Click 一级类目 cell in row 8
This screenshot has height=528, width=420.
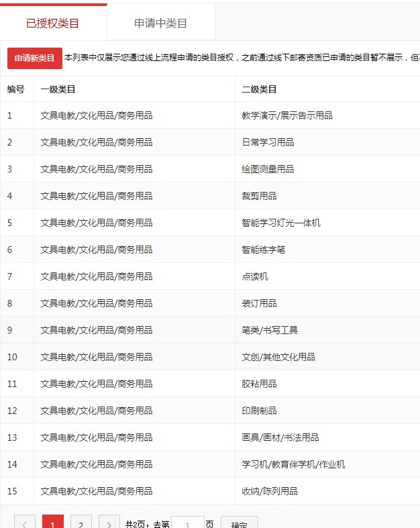(x=134, y=303)
